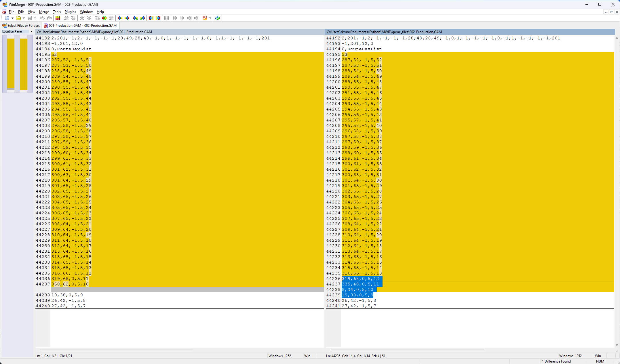The width and height of the screenshot is (620, 364).
Task: Click the Undo arrow icon
Action: (x=42, y=18)
